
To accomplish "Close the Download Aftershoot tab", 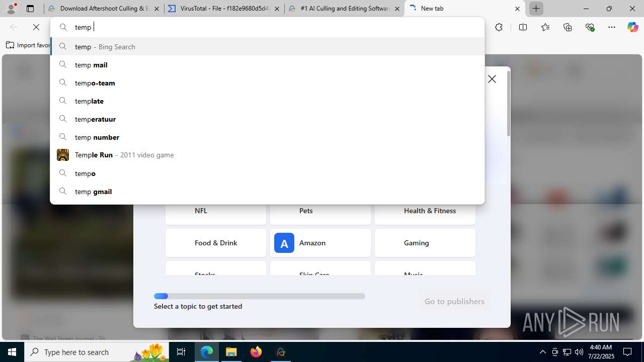I will tap(156, 9).
